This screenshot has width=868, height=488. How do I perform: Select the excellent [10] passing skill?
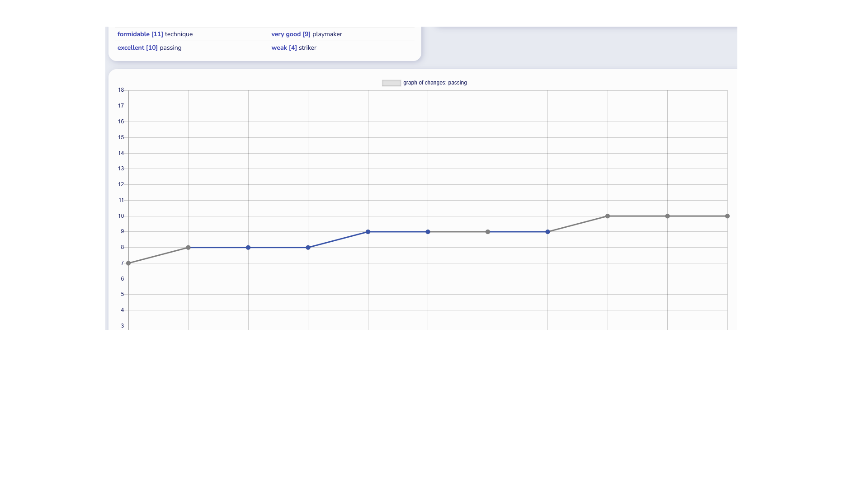click(149, 48)
